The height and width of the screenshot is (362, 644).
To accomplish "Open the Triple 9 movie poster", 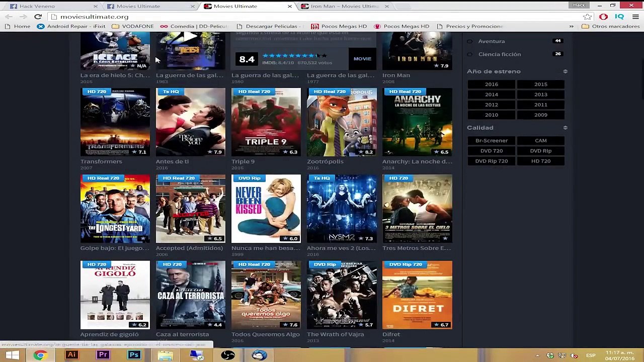I will [266, 122].
